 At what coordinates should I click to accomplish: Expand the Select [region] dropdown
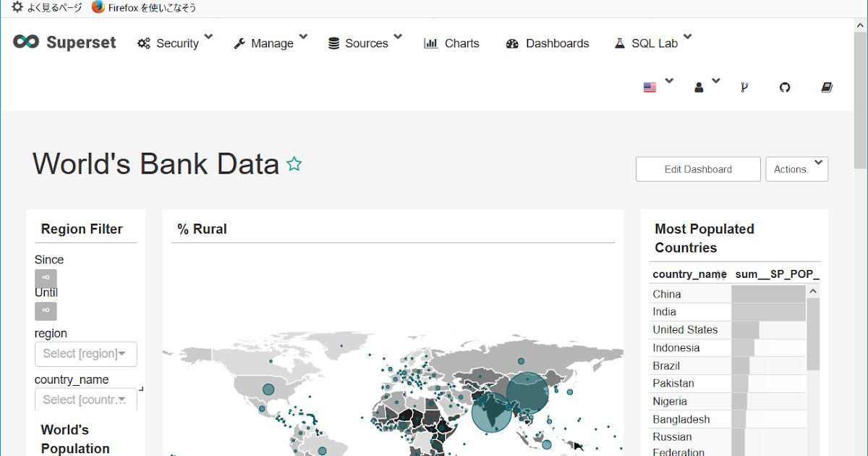(x=85, y=354)
